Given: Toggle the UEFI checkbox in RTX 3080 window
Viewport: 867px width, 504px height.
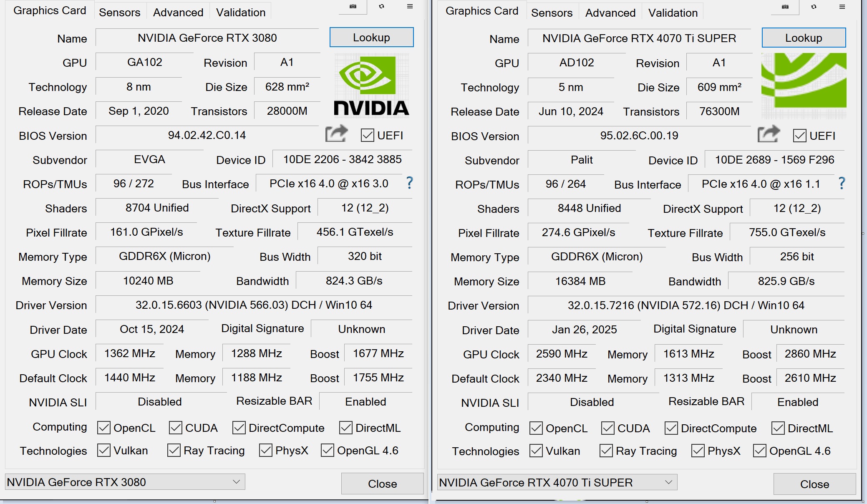Looking at the screenshot, I should (368, 135).
